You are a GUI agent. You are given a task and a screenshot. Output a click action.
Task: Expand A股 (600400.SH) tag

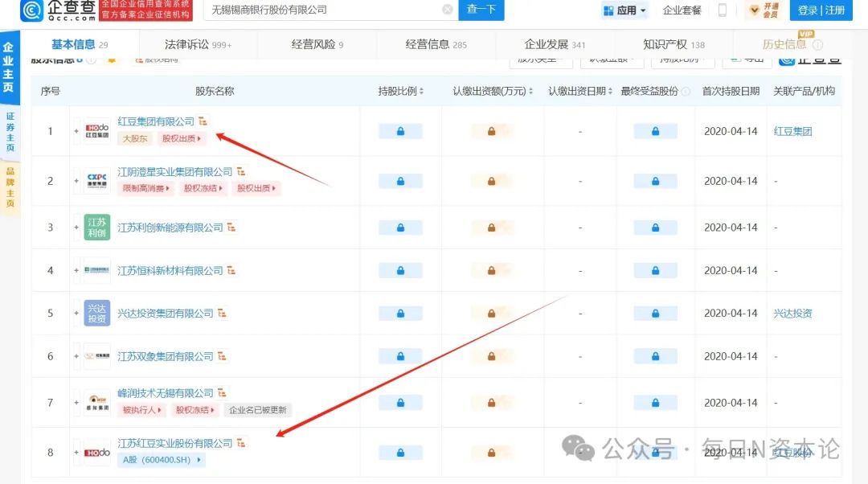[162, 460]
